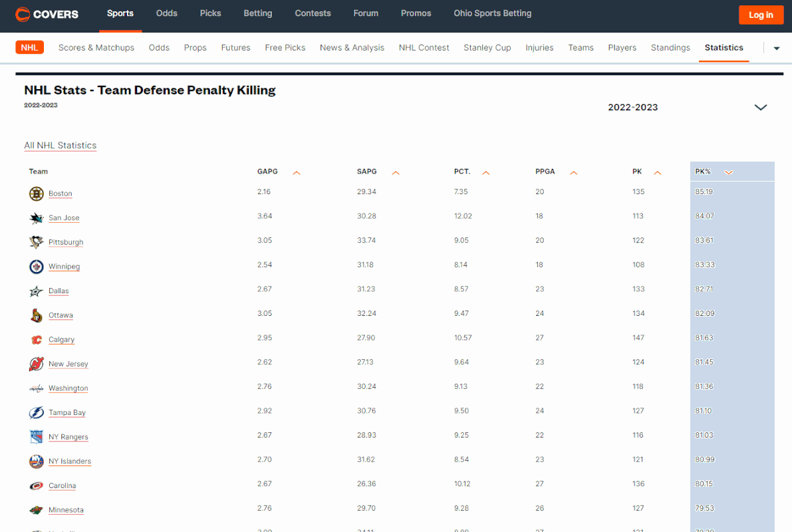Viewport: 792px width, 532px height.
Task: Open the Forum top menu
Action: click(366, 14)
